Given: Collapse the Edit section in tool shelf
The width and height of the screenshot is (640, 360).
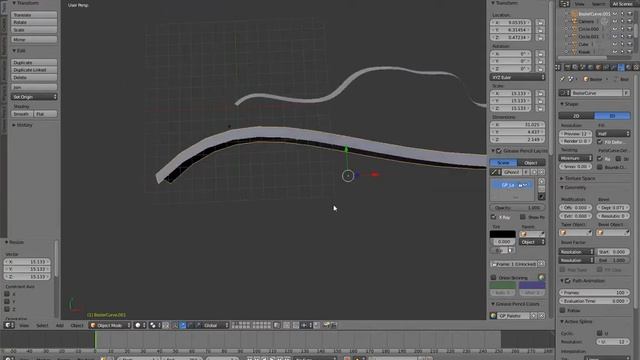Looking at the screenshot, I should point(19,51).
